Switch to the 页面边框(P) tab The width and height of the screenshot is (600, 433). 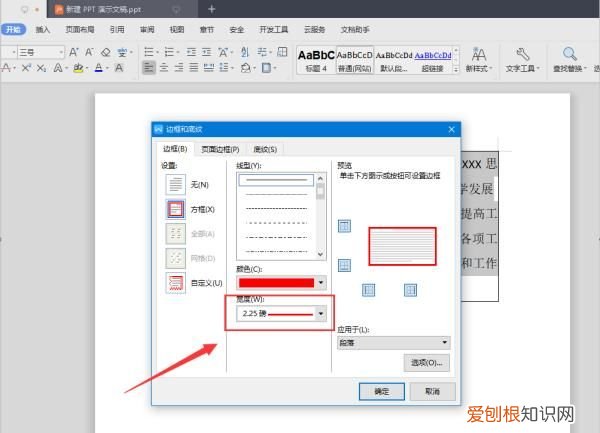point(220,149)
